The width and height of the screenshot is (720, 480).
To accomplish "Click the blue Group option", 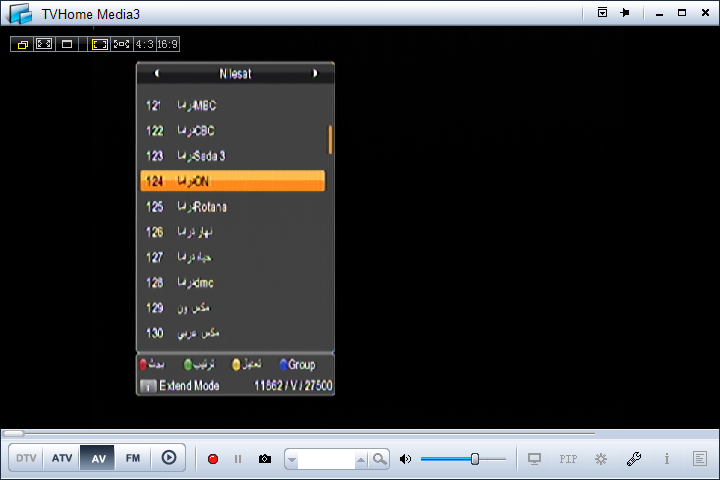I will tap(298, 365).
